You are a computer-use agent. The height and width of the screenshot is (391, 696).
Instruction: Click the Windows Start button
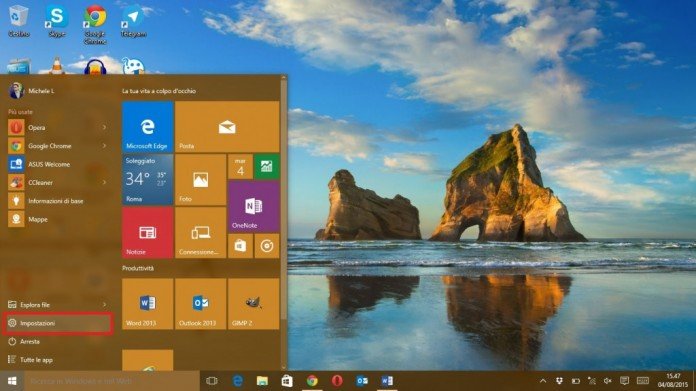[12, 381]
